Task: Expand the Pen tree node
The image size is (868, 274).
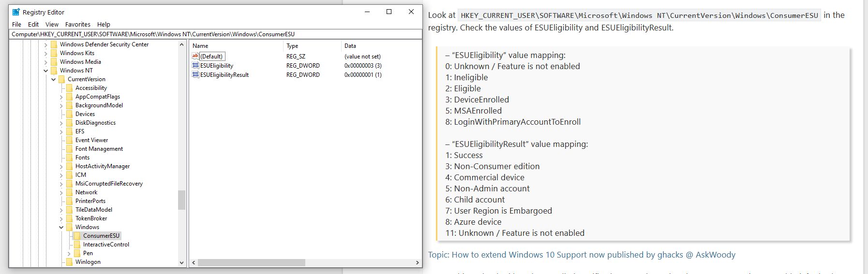Action: click(x=69, y=253)
